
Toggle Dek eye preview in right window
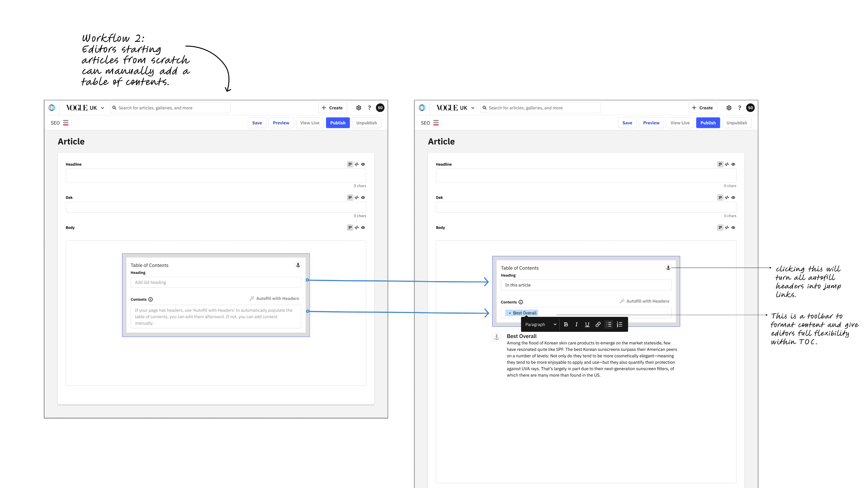tap(733, 198)
